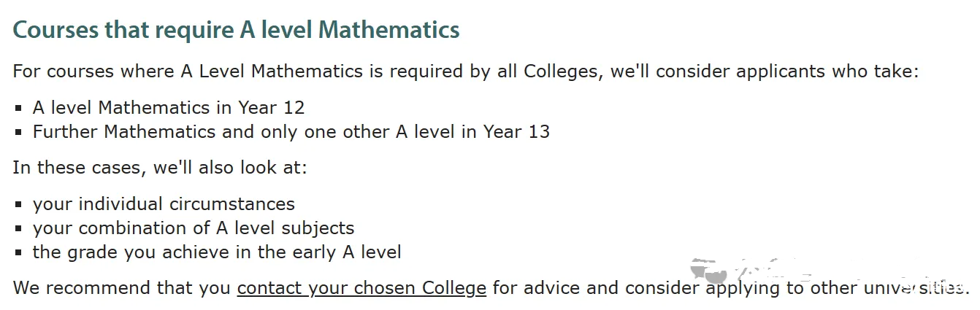Click the "Courses that require A level Mathematics" heading
The width and height of the screenshot is (980, 310).
coord(237,30)
